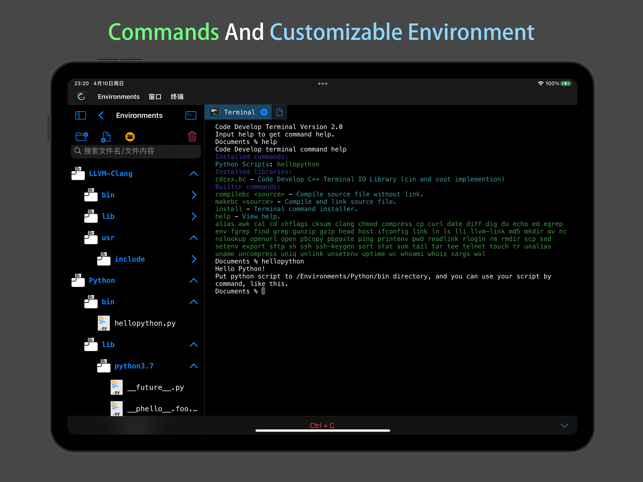Select the python3.7 folder label
Viewport: 643px width, 482px height.
[134, 366]
